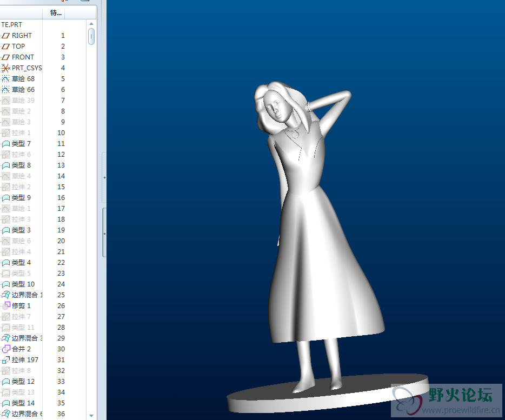
Task: Click the sketch icon for 草绘 68
Action: 6,78
